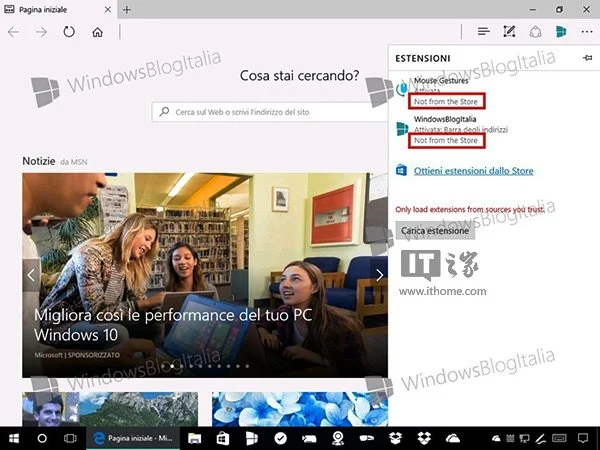The height and width of the screenshot is (450, 600).
Task: Open Windows Store from taskbar
Action: (x=223, y=438)
